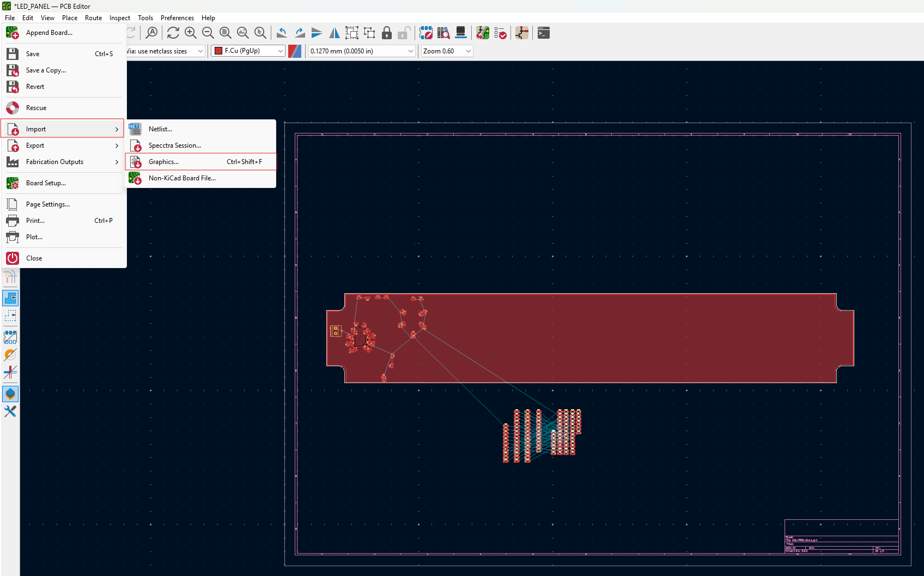
Task: Toggle the Appearance layers manager
Action: [x=10, y=394]
